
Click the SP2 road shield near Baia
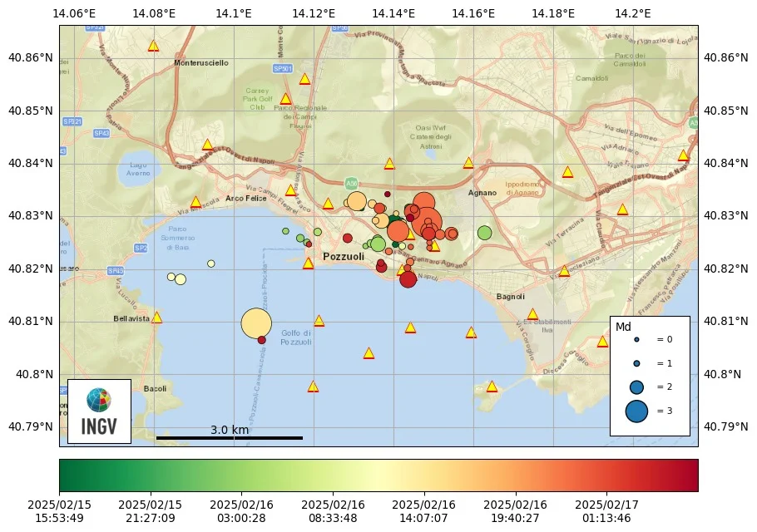(x=140, y=248)
